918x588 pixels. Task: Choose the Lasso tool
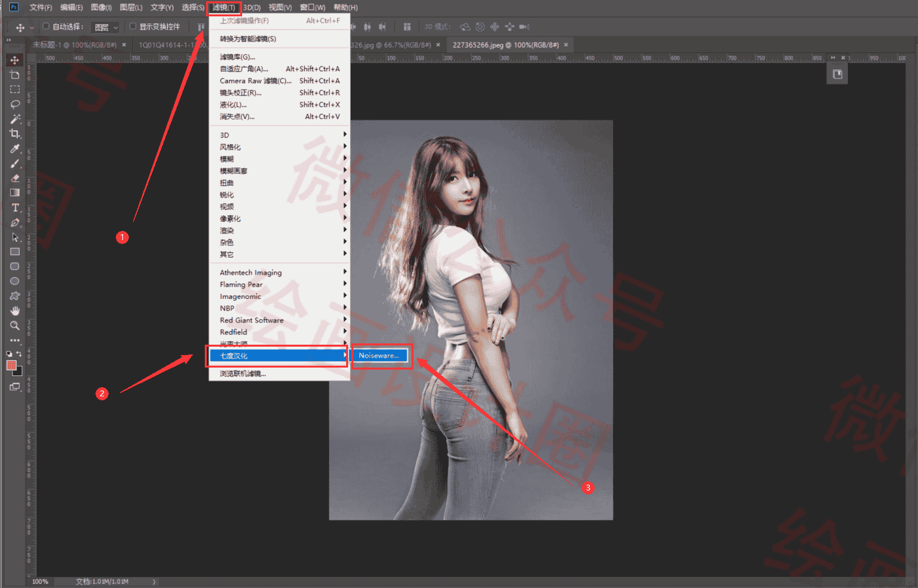click(x=14, y=104)
